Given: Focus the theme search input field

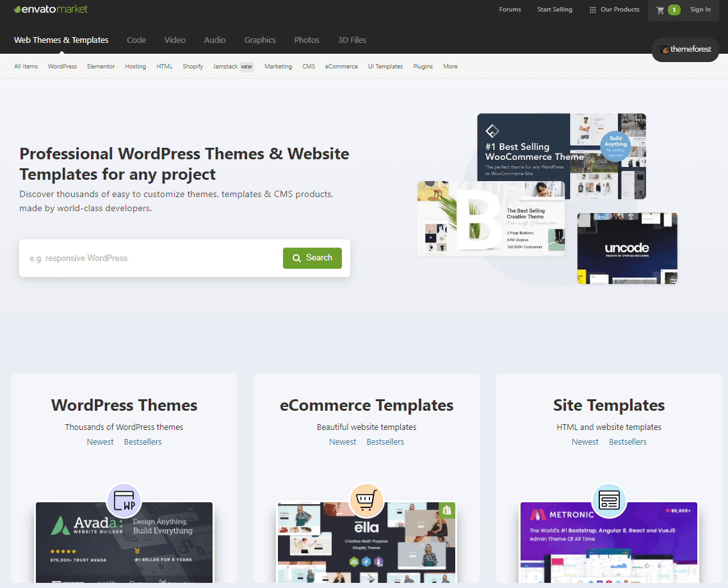Looking at the screenshot, I should [151, 258].
